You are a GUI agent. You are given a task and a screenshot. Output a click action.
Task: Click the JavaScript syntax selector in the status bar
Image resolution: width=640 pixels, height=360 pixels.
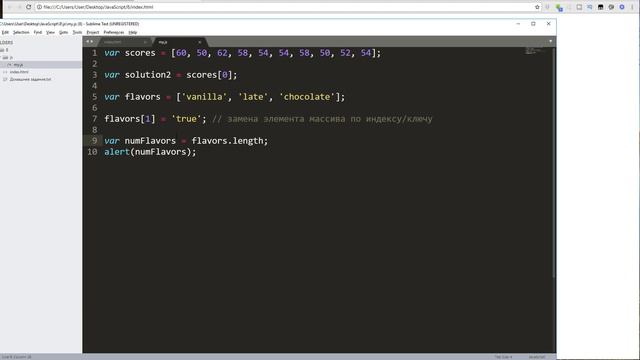click(537, 357)
